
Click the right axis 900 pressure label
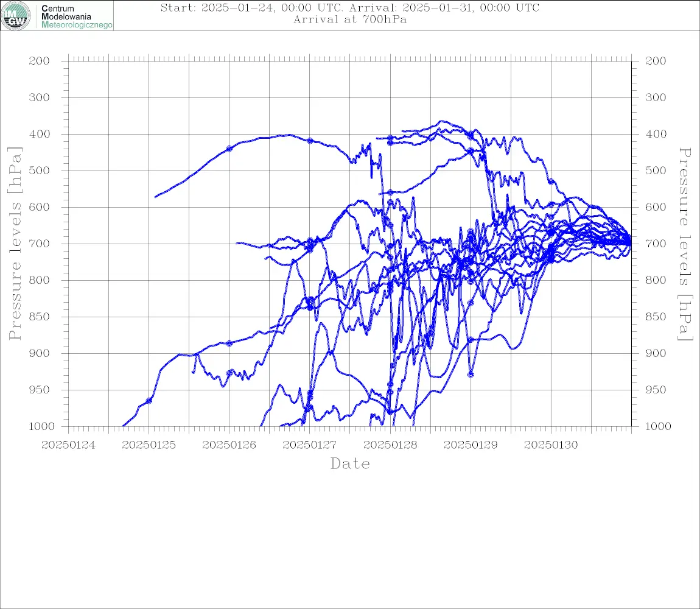click(x=656, y=353)
